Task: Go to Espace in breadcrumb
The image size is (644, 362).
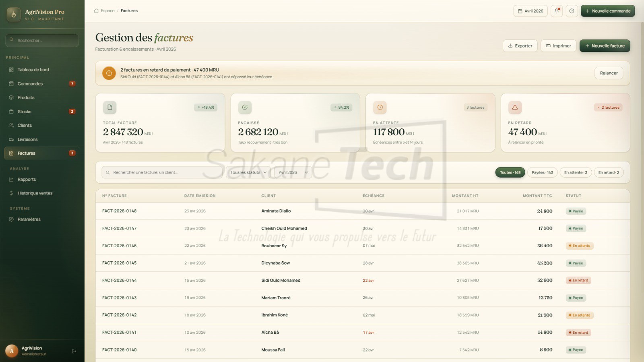Action: [107, 11]
